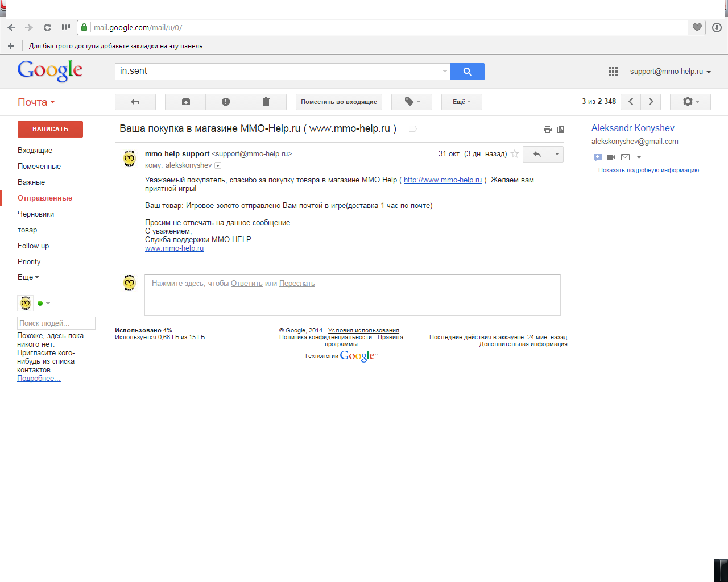This screenshot has width=728, height=582.
Task: Go to the newer message arrow
Action: pos(631,102)
